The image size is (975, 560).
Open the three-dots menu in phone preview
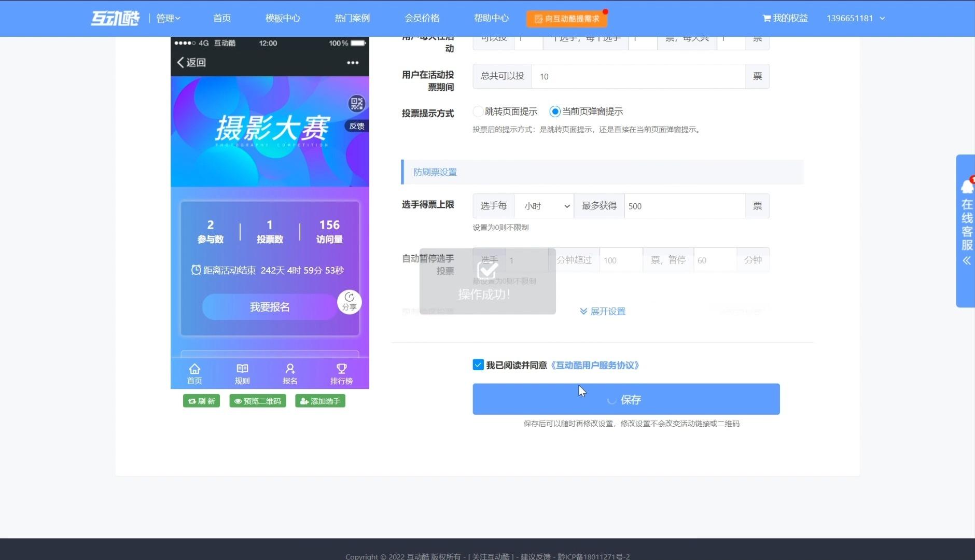coord(353,63)
